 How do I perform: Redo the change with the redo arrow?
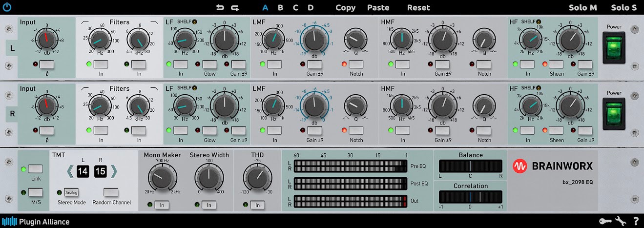pos(235,7)
